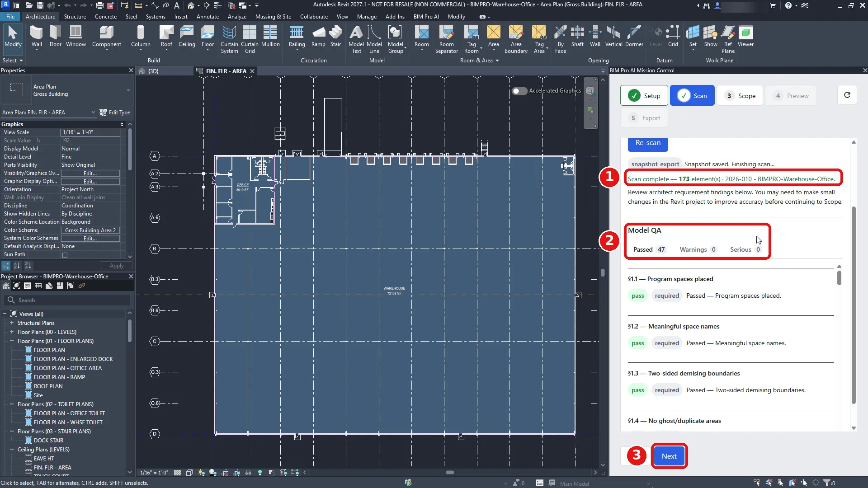The width and height of the screenshot is (868, 488).
Task: Activate the Area Boundary tool
Action: coord(516,39)
